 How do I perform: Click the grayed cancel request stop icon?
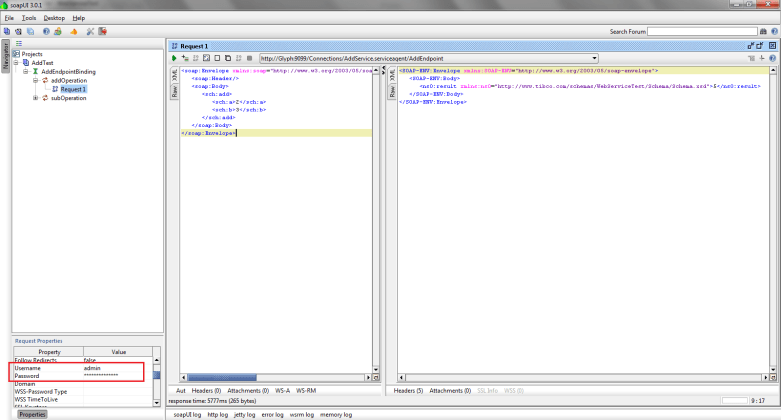click(x=250, y=58)
